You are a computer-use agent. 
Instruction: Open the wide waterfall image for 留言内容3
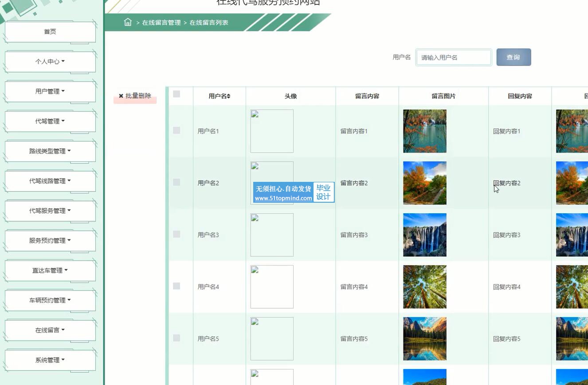point(425,235)
